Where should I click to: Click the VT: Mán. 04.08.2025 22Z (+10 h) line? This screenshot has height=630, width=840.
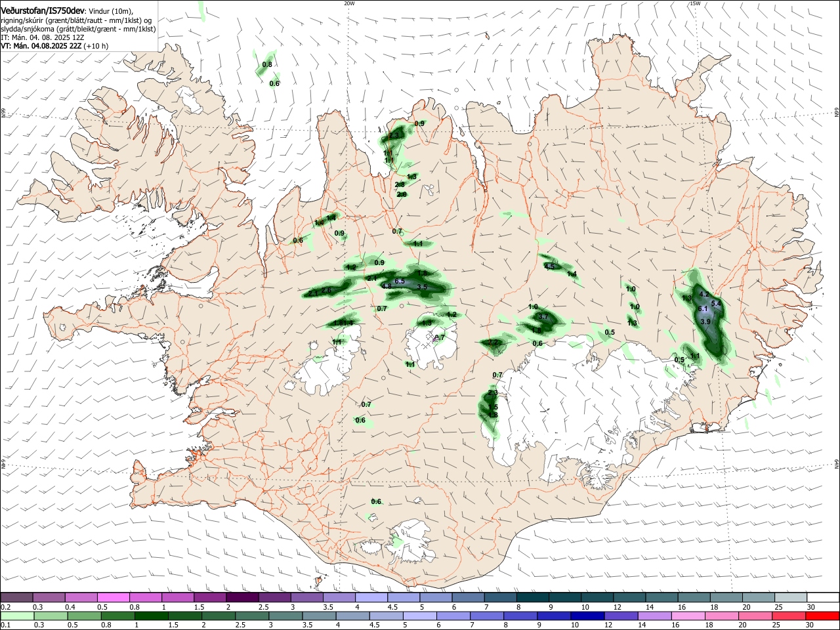pyautogui.click(x=54, y=46)
